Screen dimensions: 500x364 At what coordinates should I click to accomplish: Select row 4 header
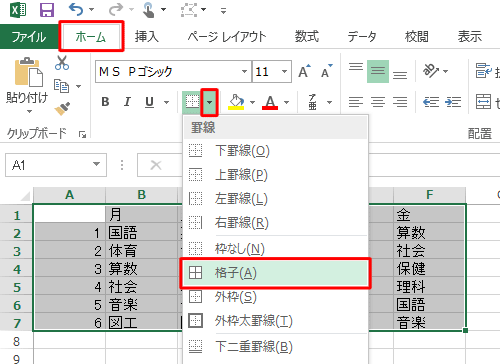point(17,269)
